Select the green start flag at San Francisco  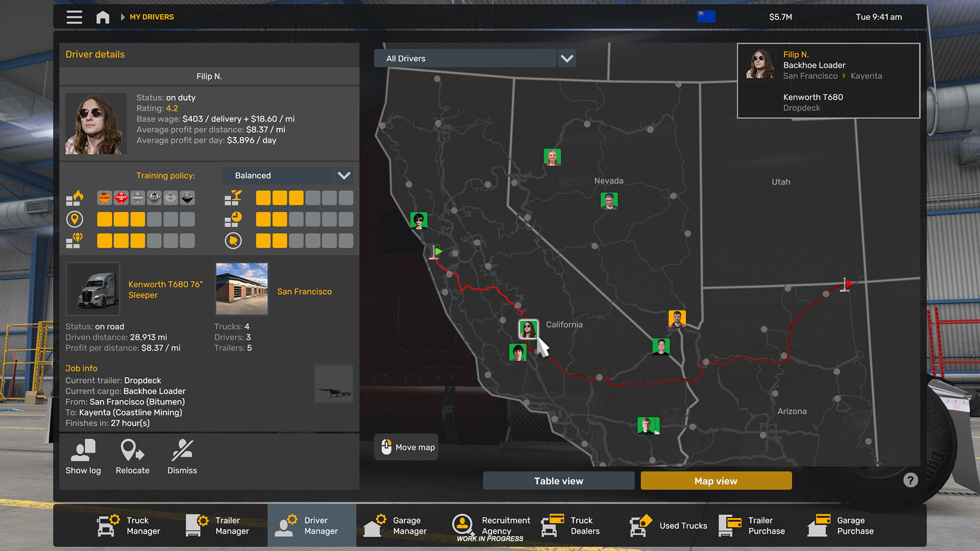(435, 253)
